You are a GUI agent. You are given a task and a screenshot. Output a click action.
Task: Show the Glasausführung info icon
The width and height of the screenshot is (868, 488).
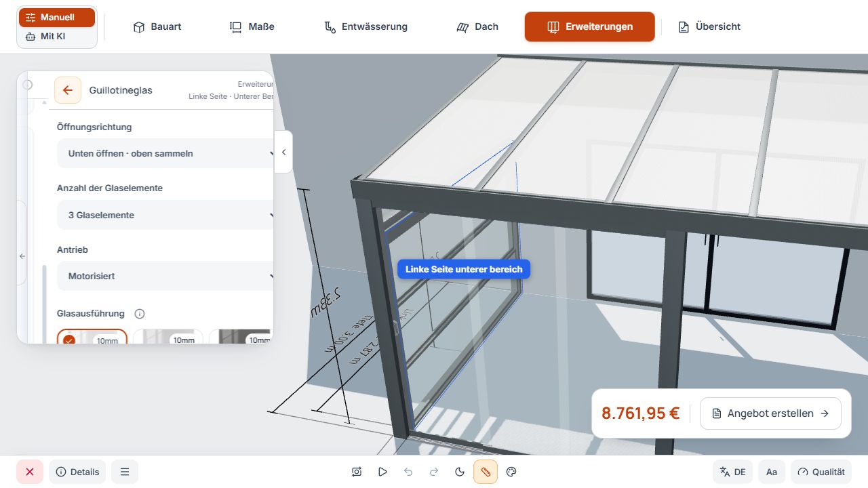tap(140, 314)
